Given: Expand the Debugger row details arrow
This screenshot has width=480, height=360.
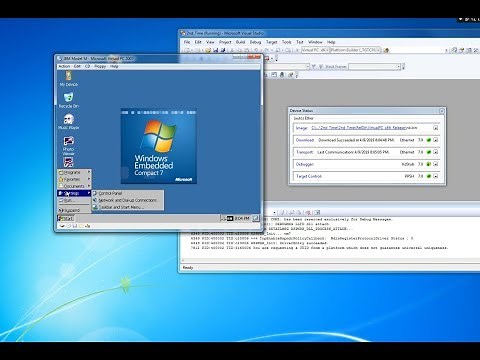Looking at the screenshot, I should tap(435, 164).
